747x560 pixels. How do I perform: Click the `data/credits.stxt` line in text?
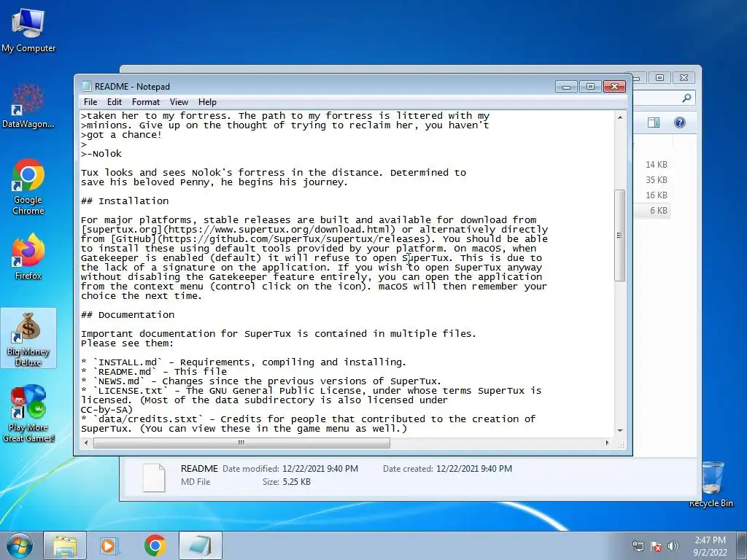pos(309,419)
